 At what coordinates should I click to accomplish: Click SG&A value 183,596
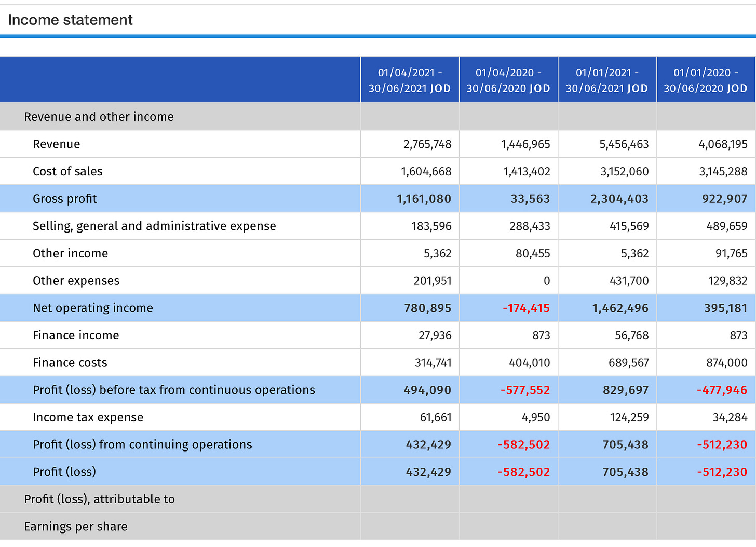[430, 226]
